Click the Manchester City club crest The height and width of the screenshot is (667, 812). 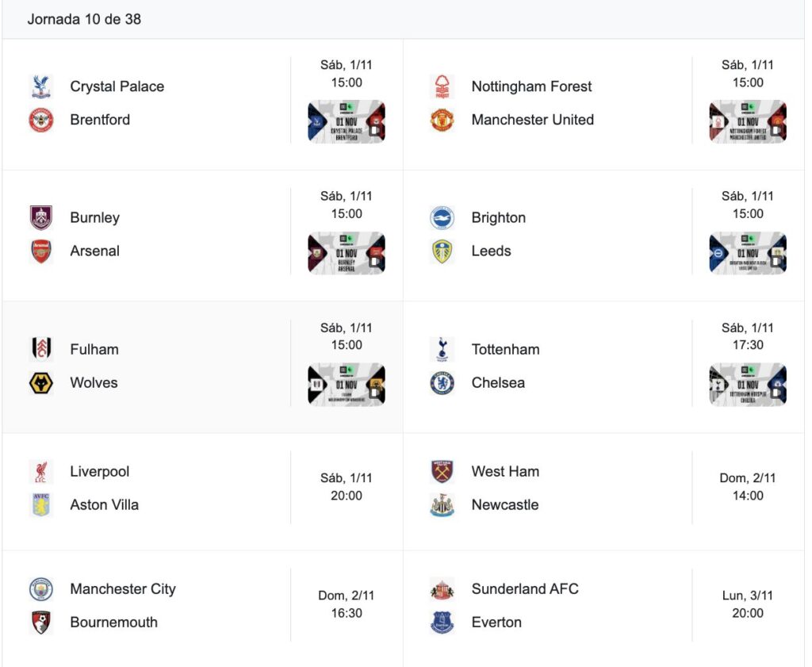(x=41, y=589)
